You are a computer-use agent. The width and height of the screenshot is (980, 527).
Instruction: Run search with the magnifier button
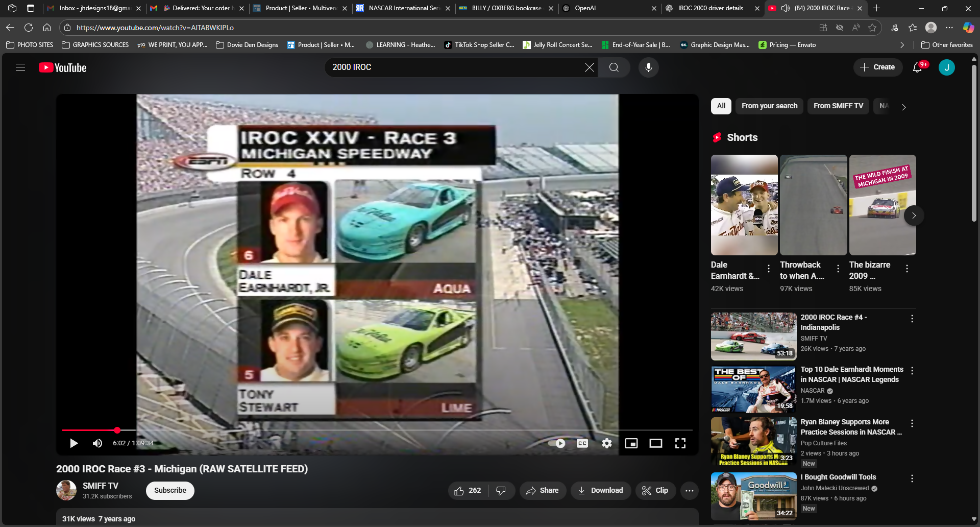click(x=614, y=67)
